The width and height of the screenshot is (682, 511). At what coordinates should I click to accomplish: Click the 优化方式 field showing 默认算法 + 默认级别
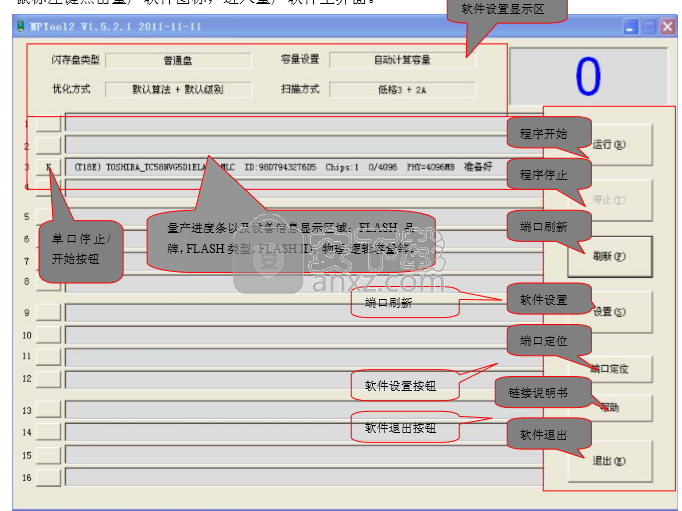tap(178, 90)
